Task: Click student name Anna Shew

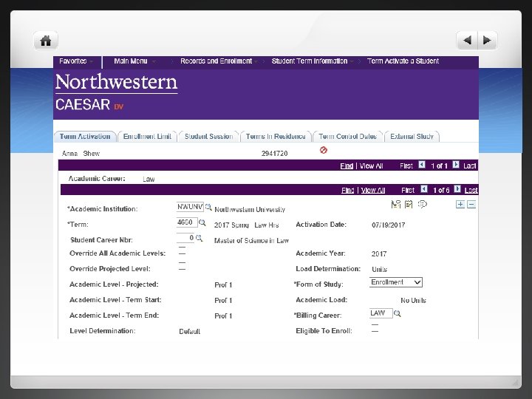Action: click(x=81, y=154)
